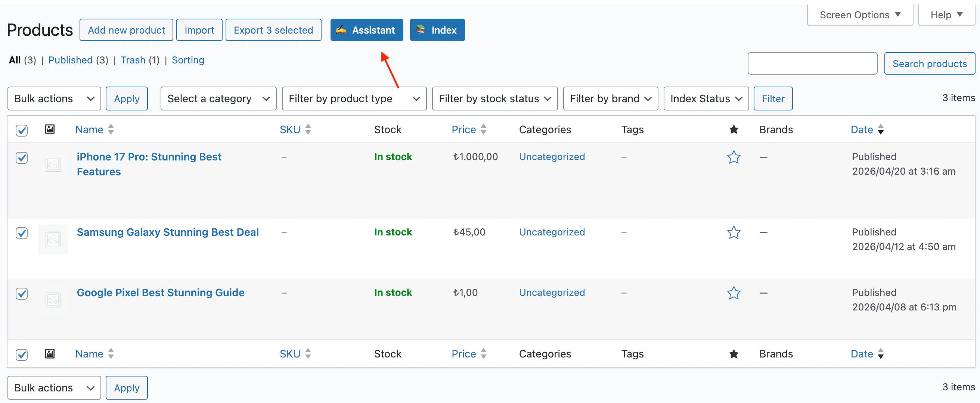Toggle featured star for Samsung Galaxy product
The width and height of the screenshot is (980, 403).
coord(734,232)
